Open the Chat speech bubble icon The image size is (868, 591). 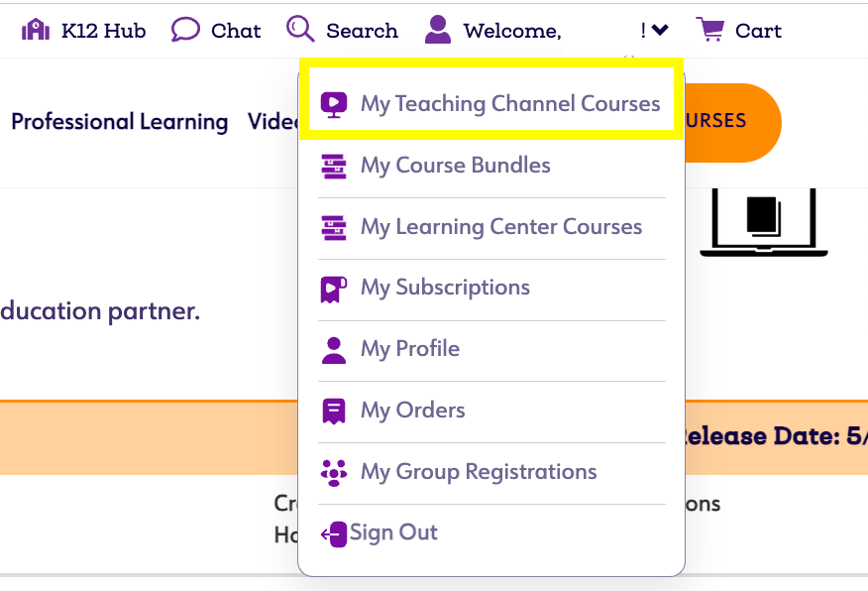[x=185, y=30]
